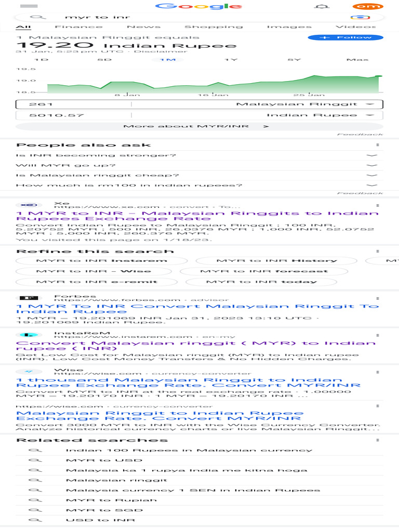Click the Follow button

tap(345, 37)
